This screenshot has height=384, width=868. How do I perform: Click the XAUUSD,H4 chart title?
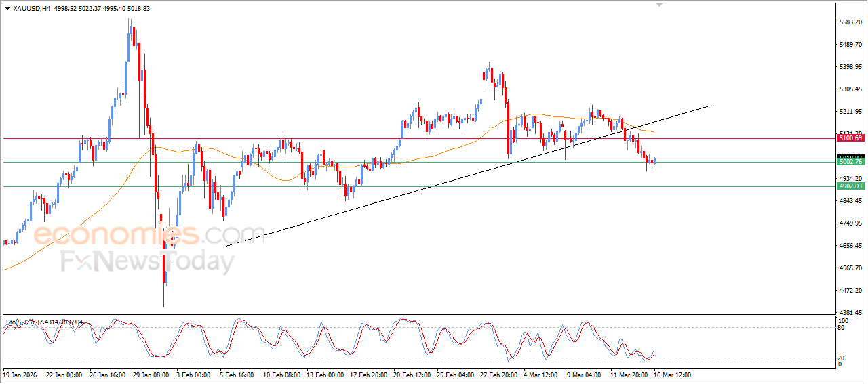[31, 9]
